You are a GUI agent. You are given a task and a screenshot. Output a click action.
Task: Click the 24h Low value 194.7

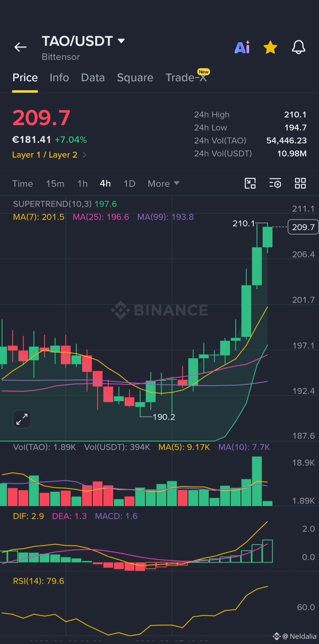click(295, 128)
